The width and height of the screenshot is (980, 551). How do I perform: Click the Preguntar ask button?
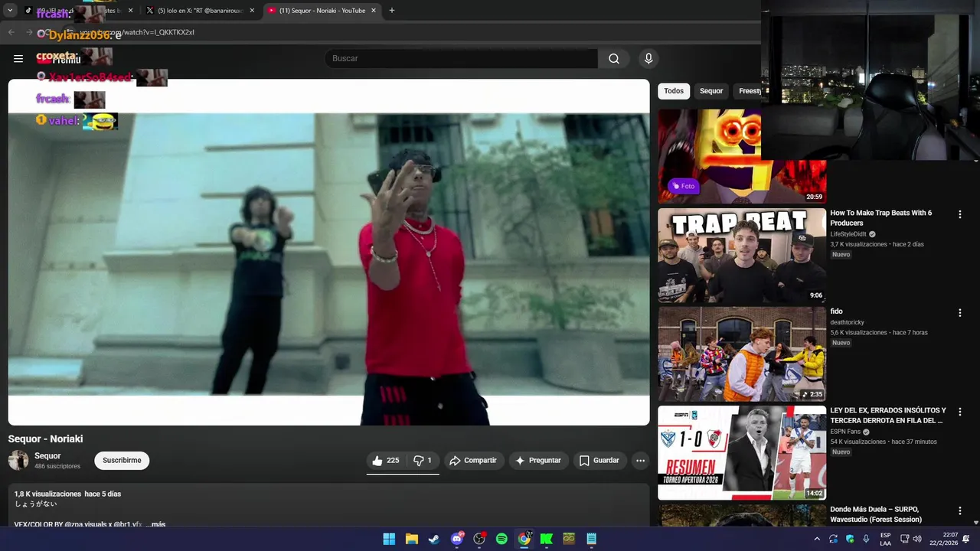538,461
